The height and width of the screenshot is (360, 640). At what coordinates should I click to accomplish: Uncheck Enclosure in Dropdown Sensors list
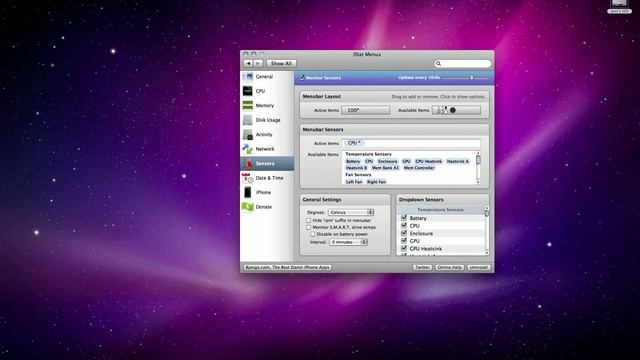tap(404, 233)
